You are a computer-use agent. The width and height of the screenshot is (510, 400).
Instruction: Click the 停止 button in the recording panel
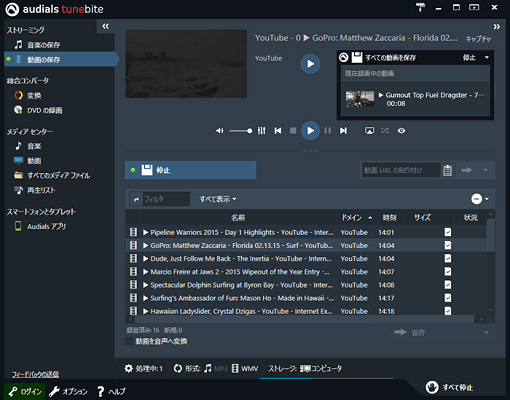coord(469,58)
